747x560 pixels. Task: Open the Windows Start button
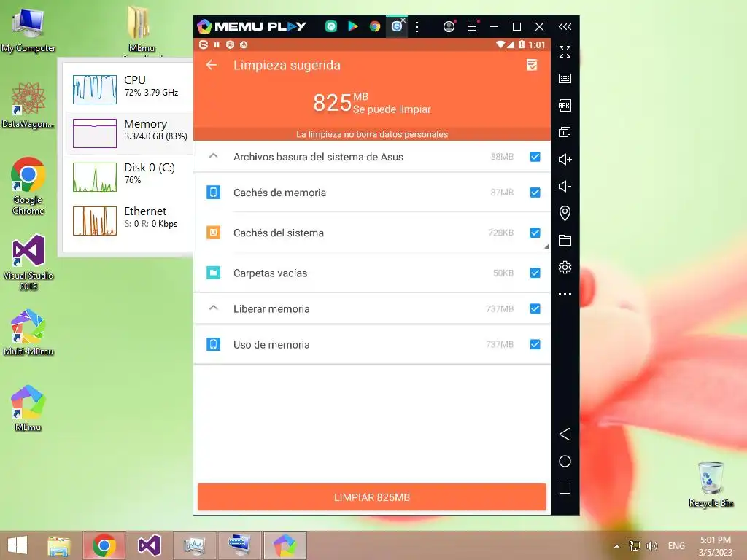click(x=18, y=545)
